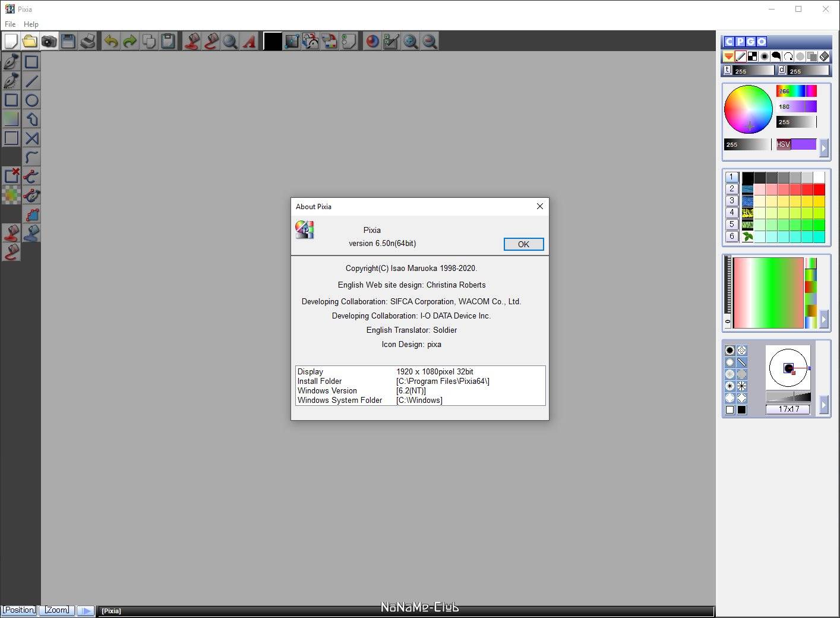Toggle the C panel button
Viewport: 840px width, 618px height.
click(x=730, y=42)
